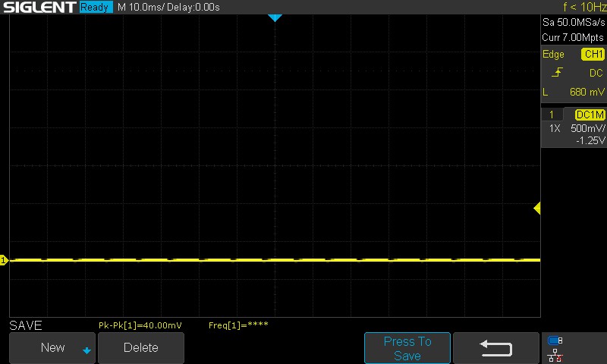This screenshot has height=364, width=607.
Task: Click the -1.25V offset value
Action: pos(590,140)
